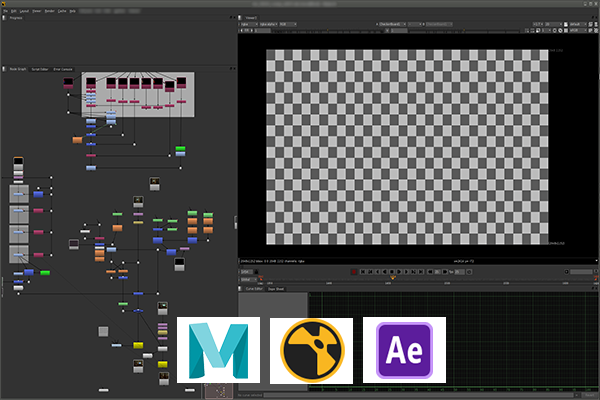Click the Nuke logo icon
Image resolution: width=600 pixels, height=400 pixels.
311,350
